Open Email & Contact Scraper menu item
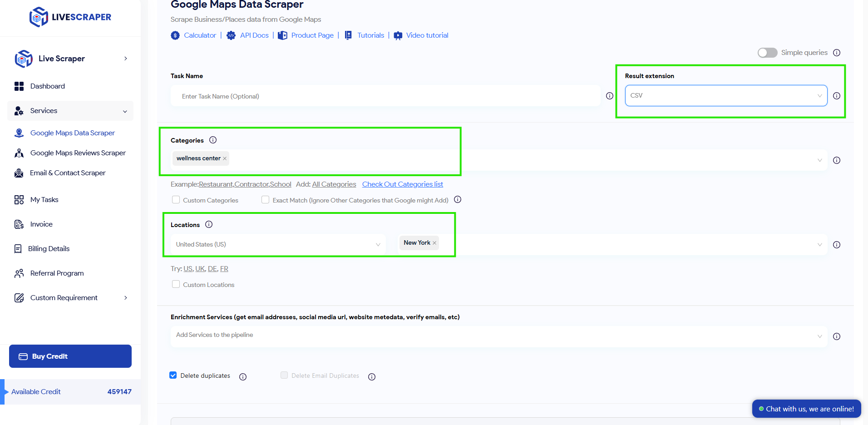The image size is (868, 425). (68, 173)
